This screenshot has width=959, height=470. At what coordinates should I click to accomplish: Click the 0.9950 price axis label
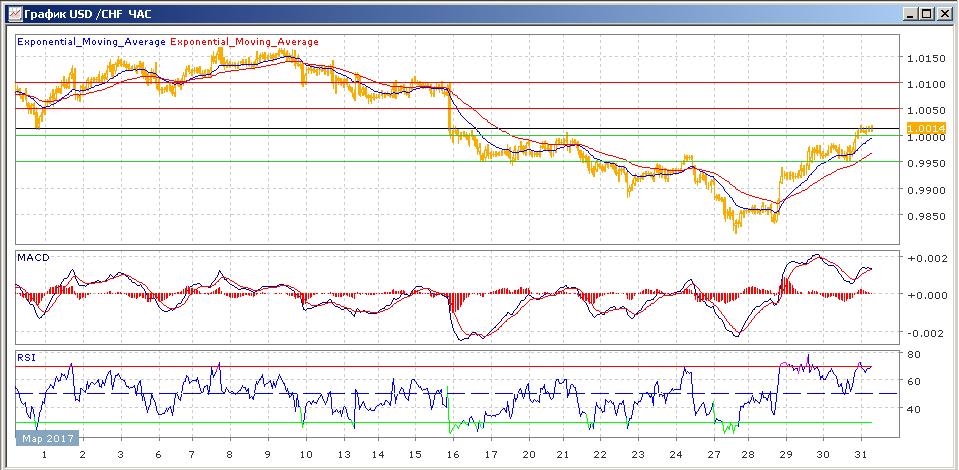coord(927,164)
